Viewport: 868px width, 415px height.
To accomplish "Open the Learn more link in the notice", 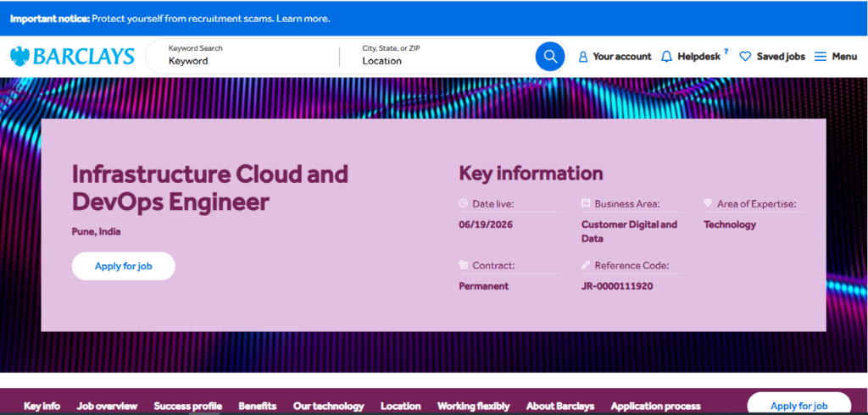I will 303,19.
